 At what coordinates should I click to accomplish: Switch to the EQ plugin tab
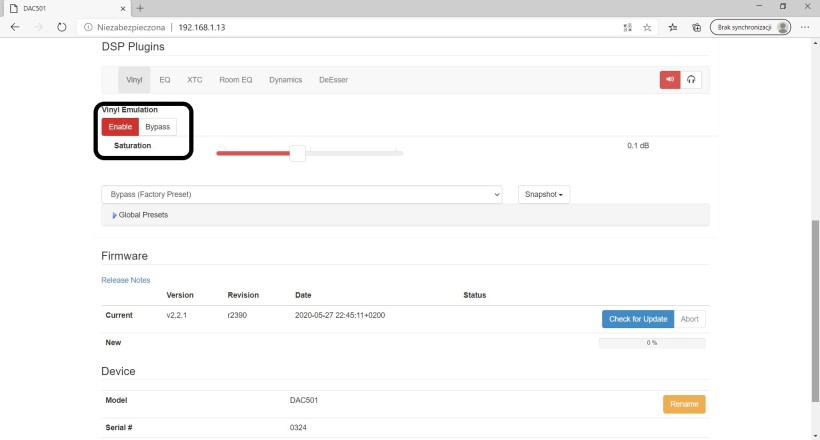point(165,80)
